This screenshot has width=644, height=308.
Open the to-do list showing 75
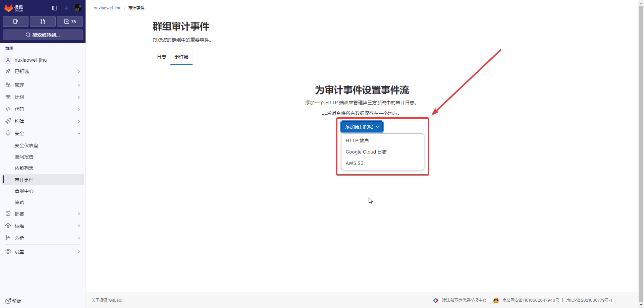coord(70,21)
